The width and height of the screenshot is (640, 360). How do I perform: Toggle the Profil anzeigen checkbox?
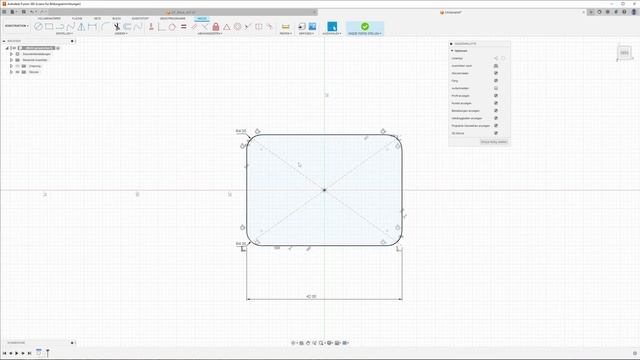(x=496, y=96)
